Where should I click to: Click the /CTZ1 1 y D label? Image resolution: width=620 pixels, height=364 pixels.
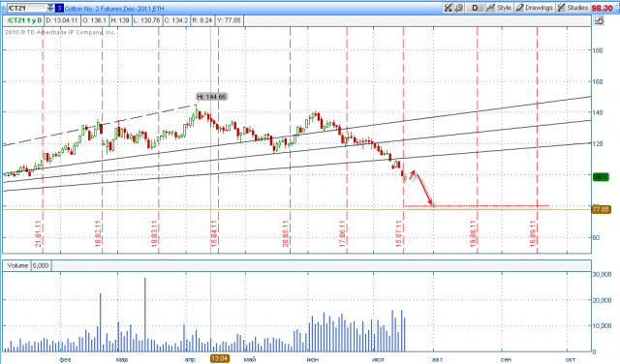pos(23,20)
